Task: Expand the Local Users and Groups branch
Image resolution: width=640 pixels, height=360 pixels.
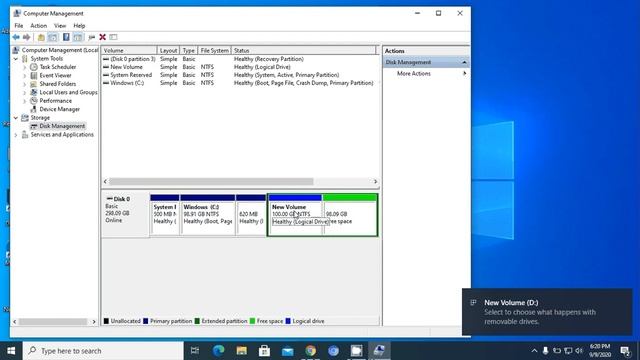Action: pos(24,93)
